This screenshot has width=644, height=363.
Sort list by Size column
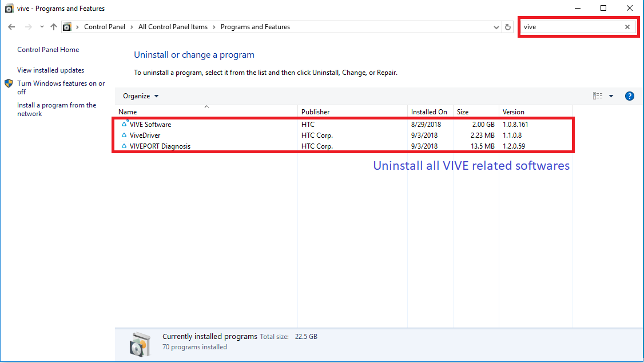[476, 111]
